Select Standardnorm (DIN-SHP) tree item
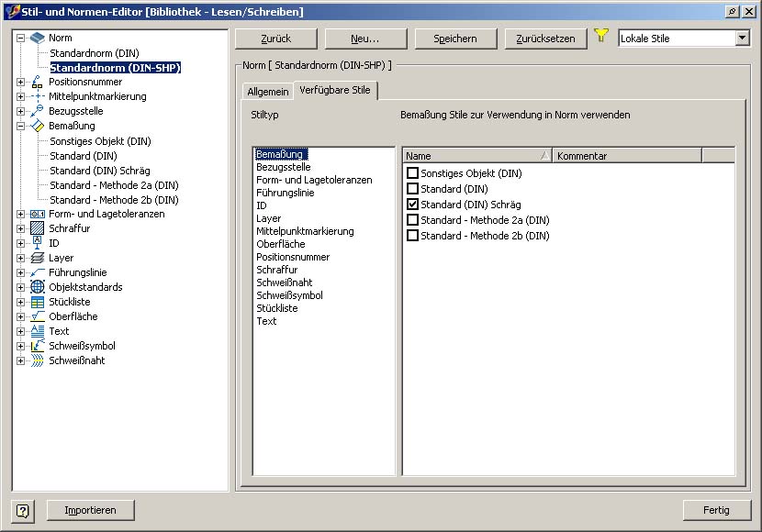762x532 pixels. pyautogui.click(x=115, y=68)
